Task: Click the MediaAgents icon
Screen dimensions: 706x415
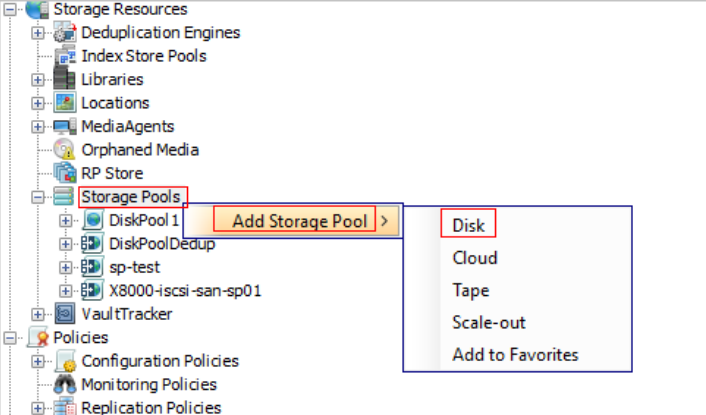Action: pos(65,126)
